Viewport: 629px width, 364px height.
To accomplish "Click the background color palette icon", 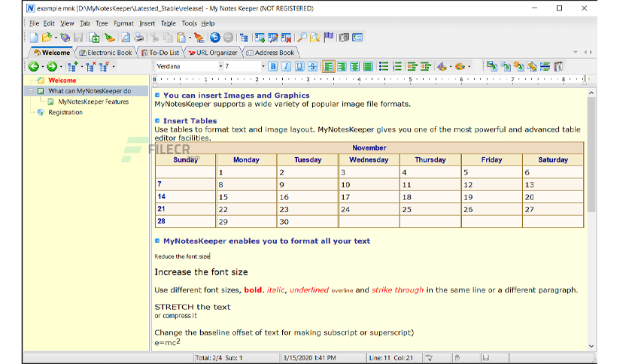I will tap(460, 66).
